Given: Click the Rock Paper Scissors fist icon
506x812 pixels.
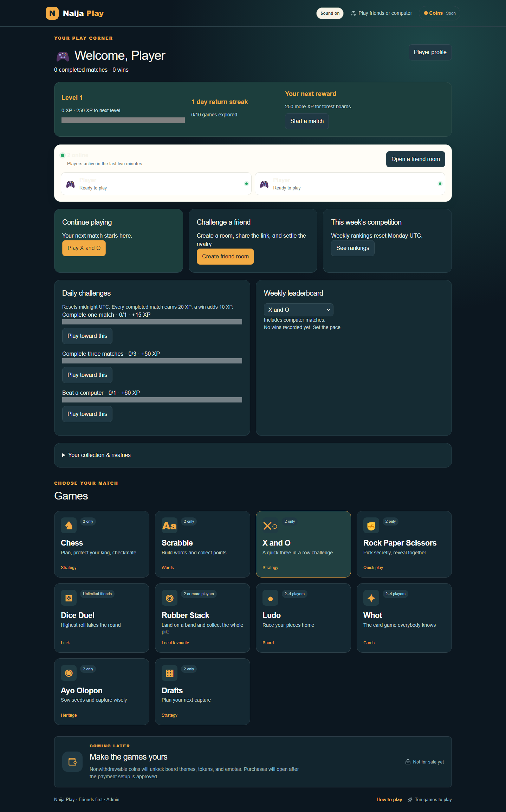Looking at the screenshot, I should coord(371,526).
